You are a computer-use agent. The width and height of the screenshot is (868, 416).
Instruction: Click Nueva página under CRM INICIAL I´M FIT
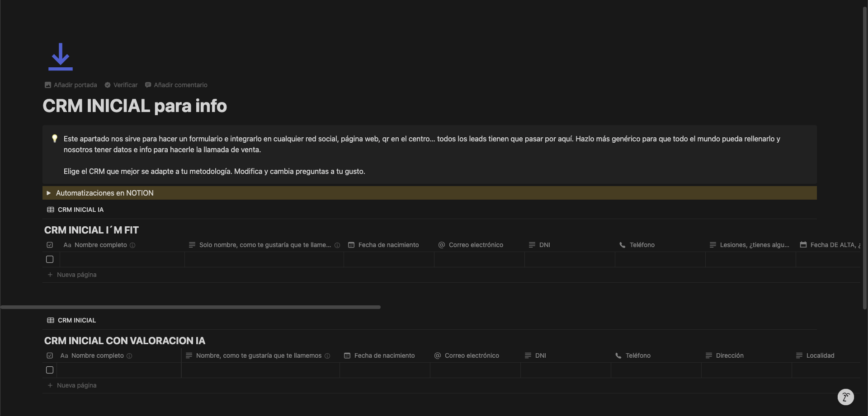coord(76,275)
